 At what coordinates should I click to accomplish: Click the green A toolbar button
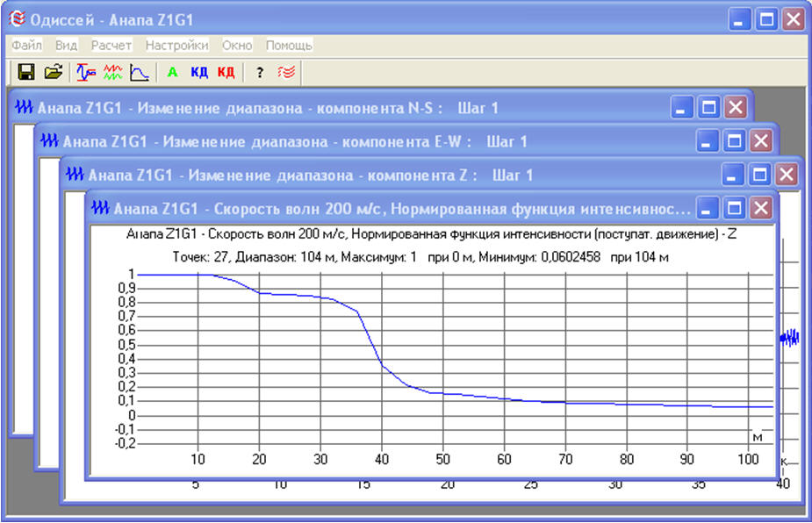[x=172, y=73]
